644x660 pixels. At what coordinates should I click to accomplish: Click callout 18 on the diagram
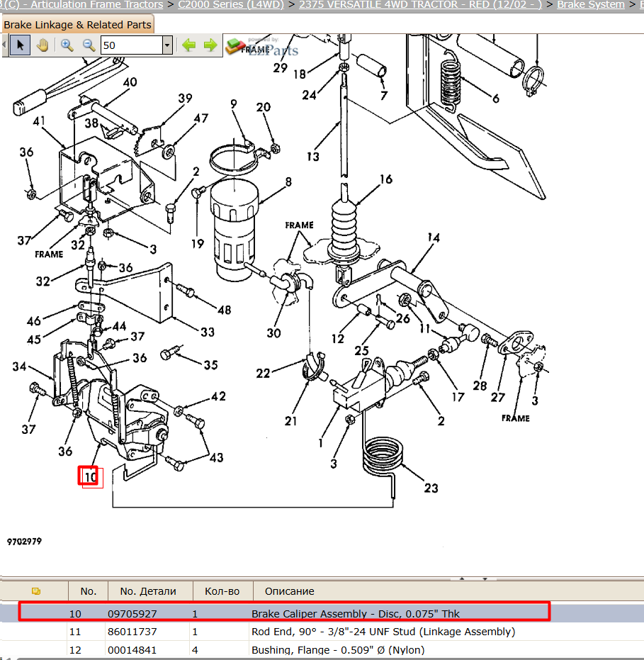click(299, 74)
